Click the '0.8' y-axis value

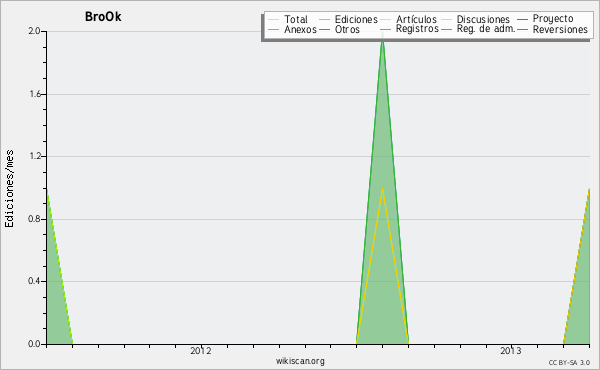pyautogui.click(x=34, y=219)
